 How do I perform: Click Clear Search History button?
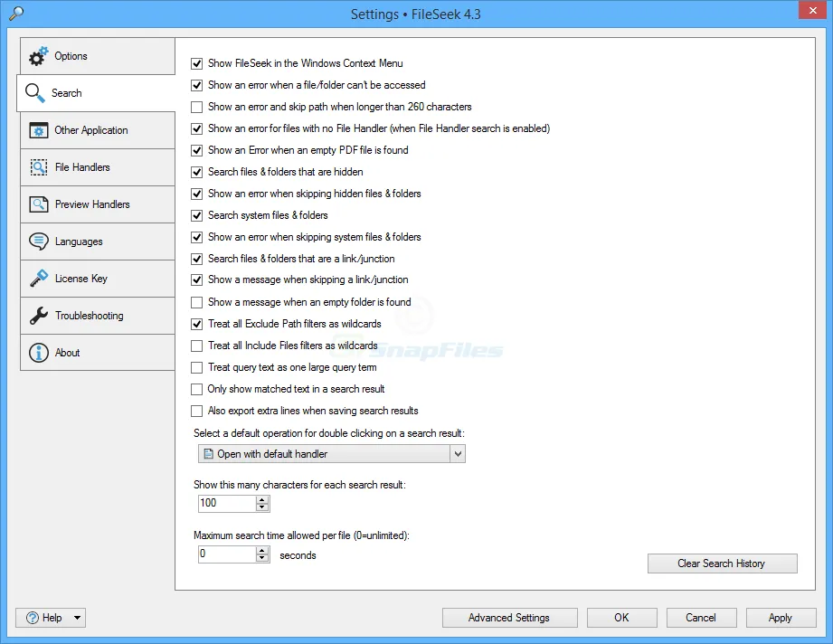(x=722, y=563)
